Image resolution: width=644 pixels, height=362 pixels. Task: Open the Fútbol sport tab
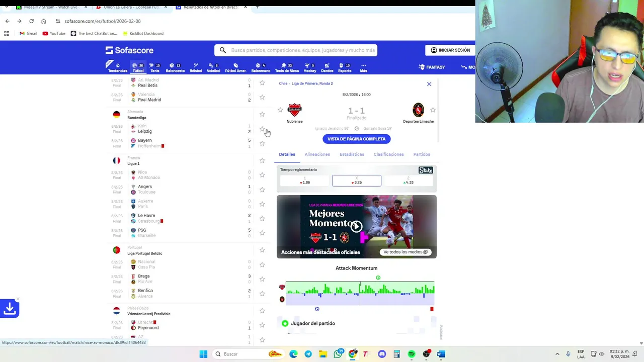pyautogui.click(x=138, y=67)
